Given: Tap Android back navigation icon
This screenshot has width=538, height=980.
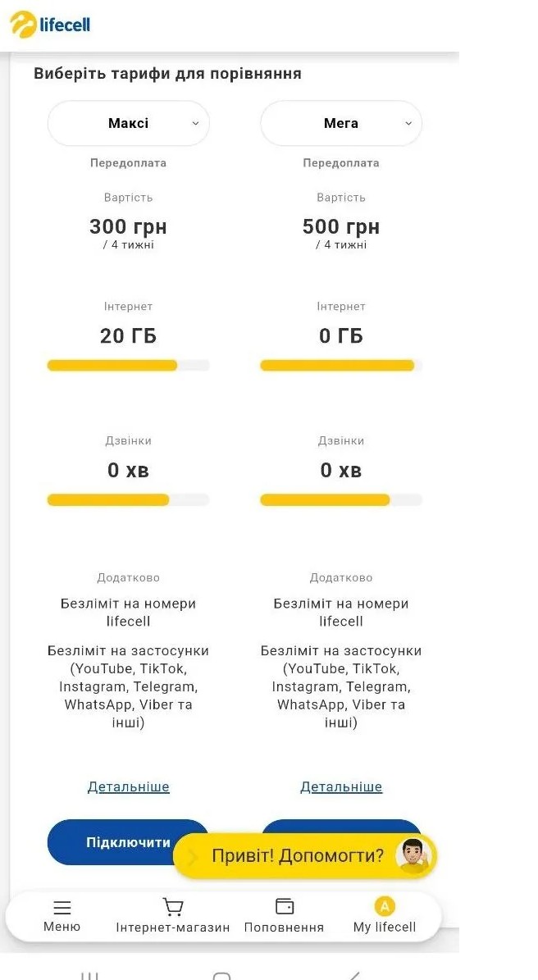Looking at the screenshot, I should tap(354, 975).
